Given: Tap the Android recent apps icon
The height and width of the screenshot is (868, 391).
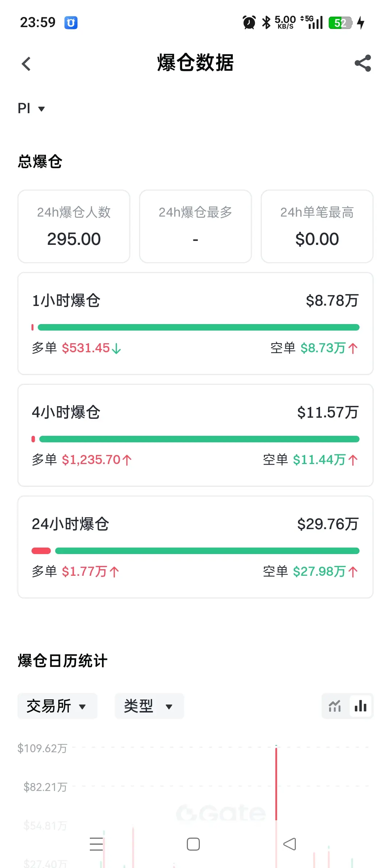Looking at the screenshot, I should [96, 844].
